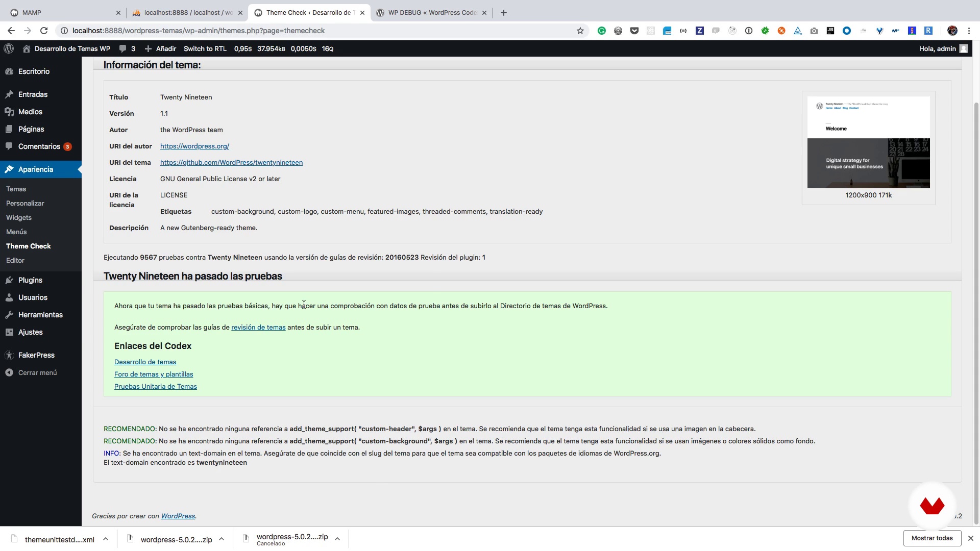Click the blue R extension icon
Image resolution: width=980 pixels, height=551 pixels.
coord(928,31)
